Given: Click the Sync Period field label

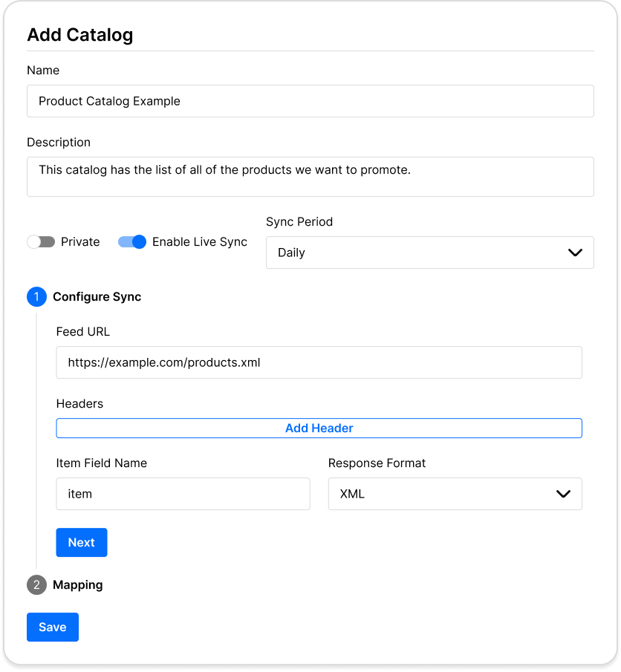Looking at the screenshot, I should [299, 222].
